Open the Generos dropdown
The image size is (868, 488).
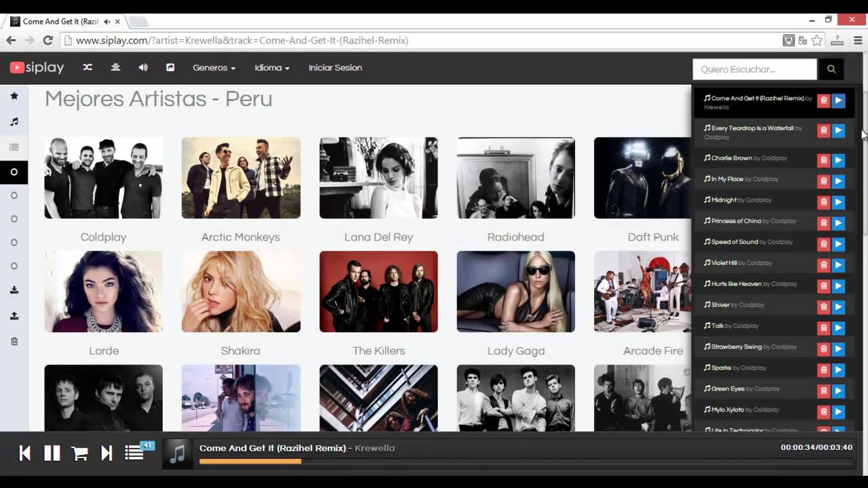pos(214,68)
